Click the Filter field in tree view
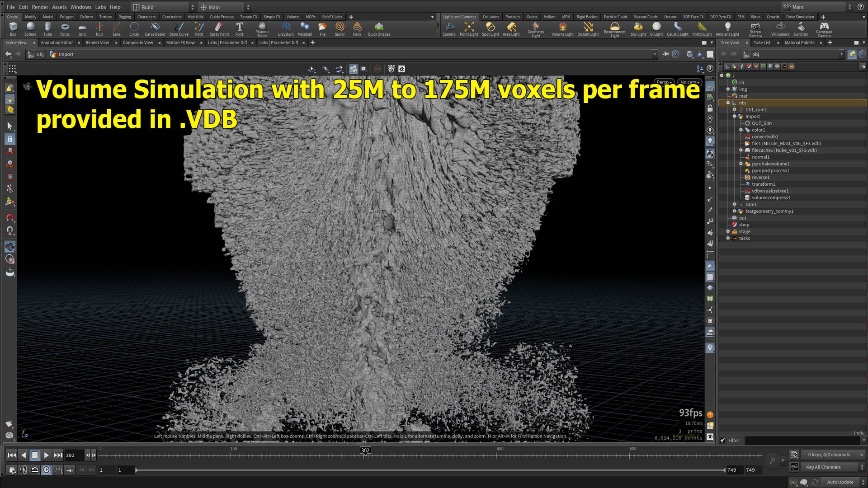Image resolution: width=868 pixels, height=488 pixels. coord(802,440)
